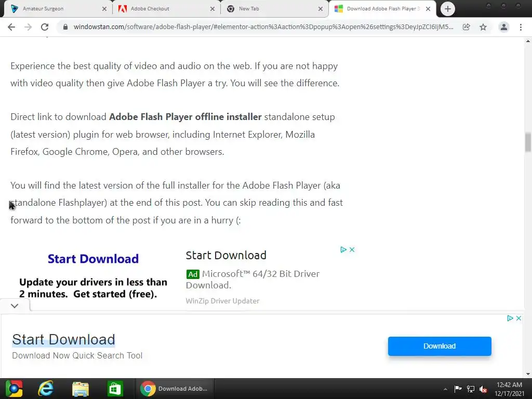Viewport: 532px width, 399px height.
Task: Go back to the previous page
Action: [11, 27]
